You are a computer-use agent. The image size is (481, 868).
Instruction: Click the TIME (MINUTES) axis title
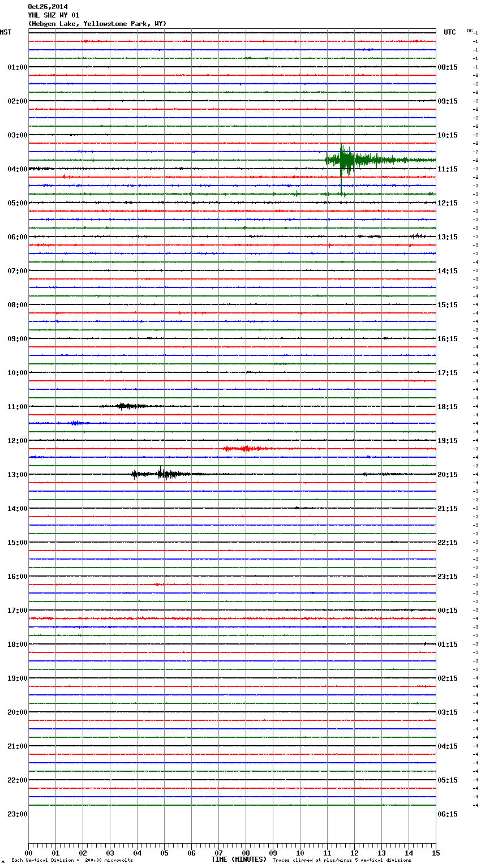pos(239,860)
